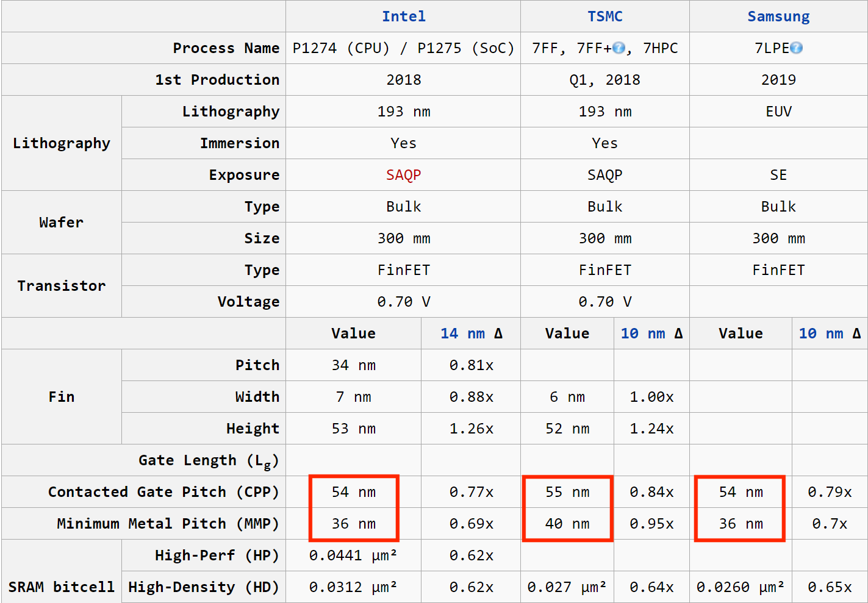The height and width of the screenshot is (603, 868).
Task: Click the Q1, 2018 production cell
Action: [x=605, y=80]
